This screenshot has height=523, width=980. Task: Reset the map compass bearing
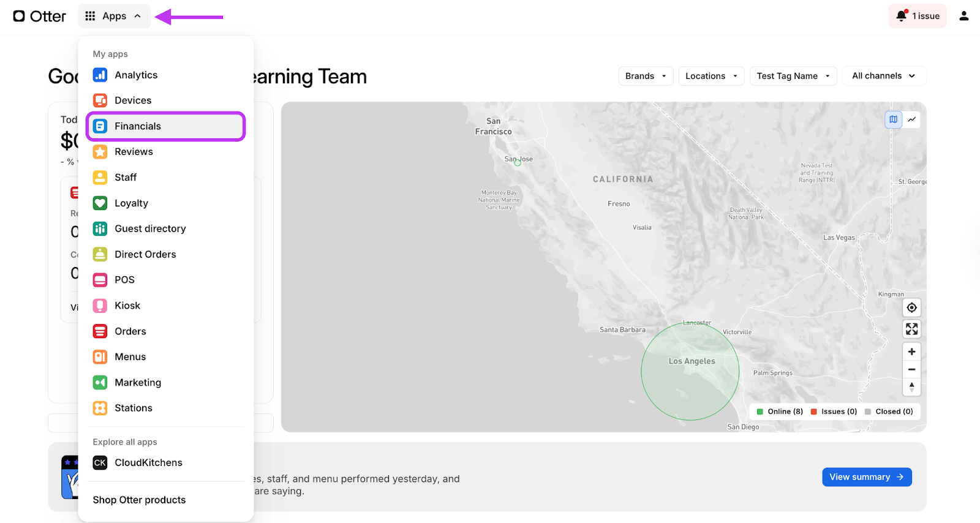pos(911,387)
